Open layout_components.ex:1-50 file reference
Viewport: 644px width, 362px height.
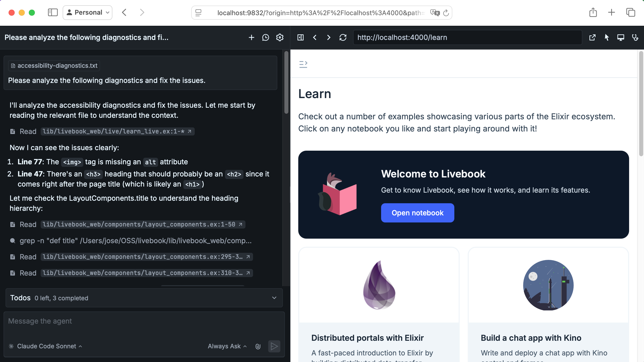(x=143, y=224)
